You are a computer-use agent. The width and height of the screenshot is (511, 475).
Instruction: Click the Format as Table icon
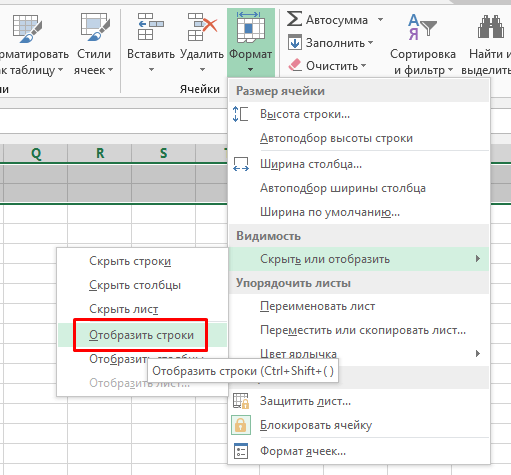click(27, 29)
